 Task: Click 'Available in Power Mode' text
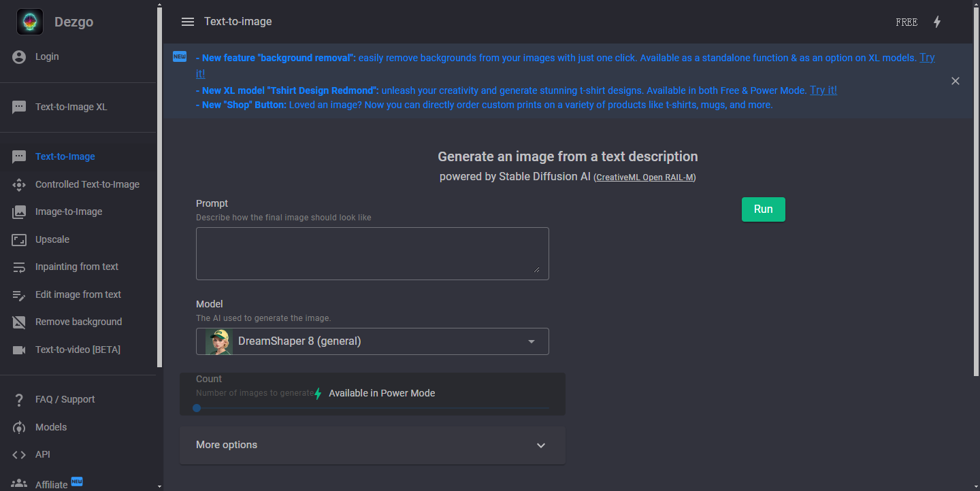coord(382,393)
